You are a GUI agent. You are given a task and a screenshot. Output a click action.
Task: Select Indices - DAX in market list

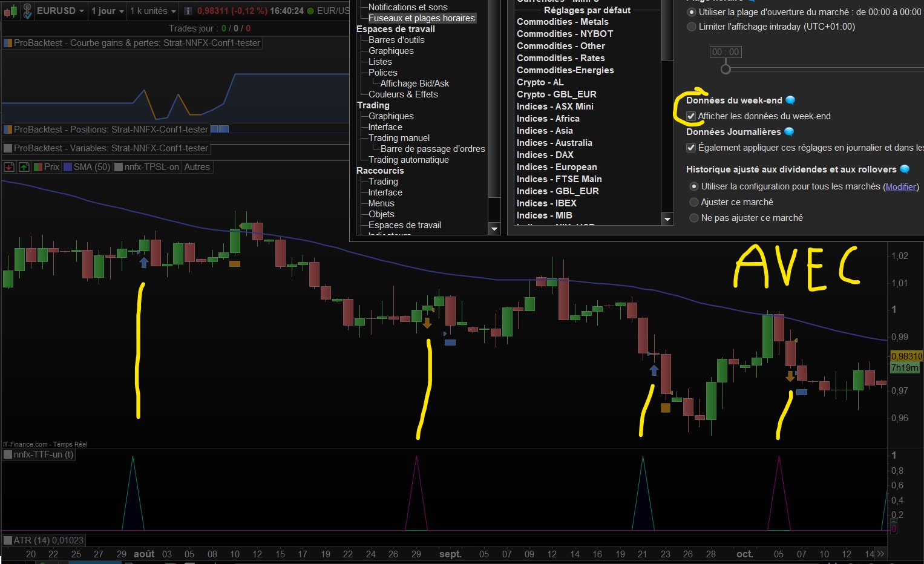pos(545,155)
